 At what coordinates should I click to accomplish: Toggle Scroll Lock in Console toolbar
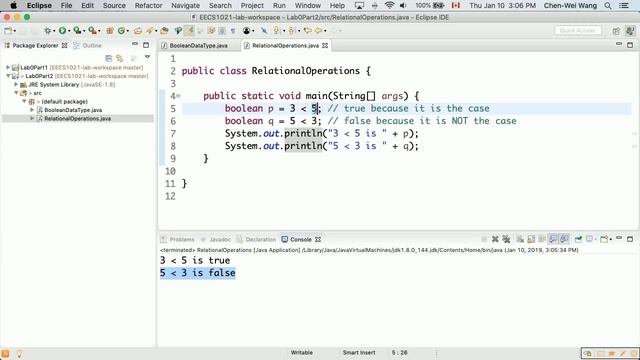531,239
